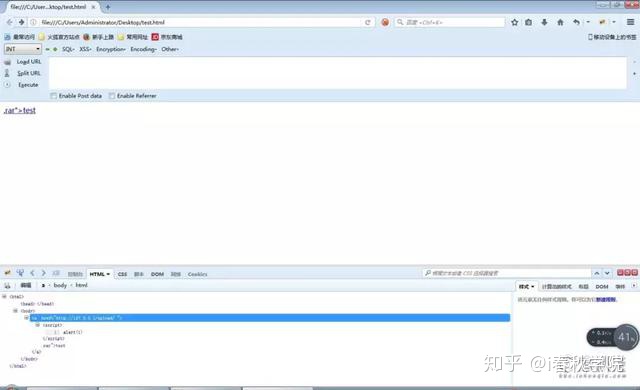Click the orange globe icon beside search box
Image resolution: width=640 pixels, height=390 pixels.
385,22
